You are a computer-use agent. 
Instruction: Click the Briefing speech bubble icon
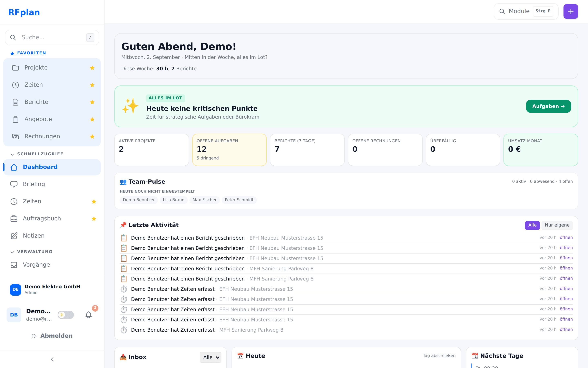click(x=14, y=184)
